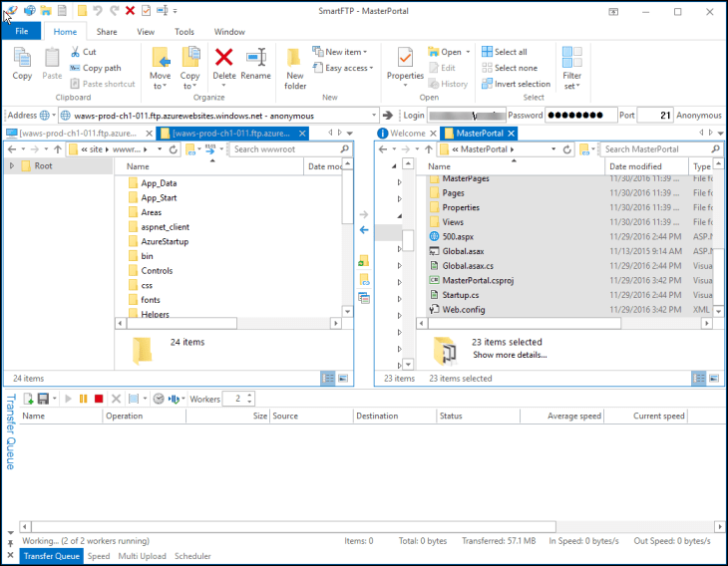Switch to the Share ribbon tab
The image size is (728, 566).
click(x=107, y=32)
